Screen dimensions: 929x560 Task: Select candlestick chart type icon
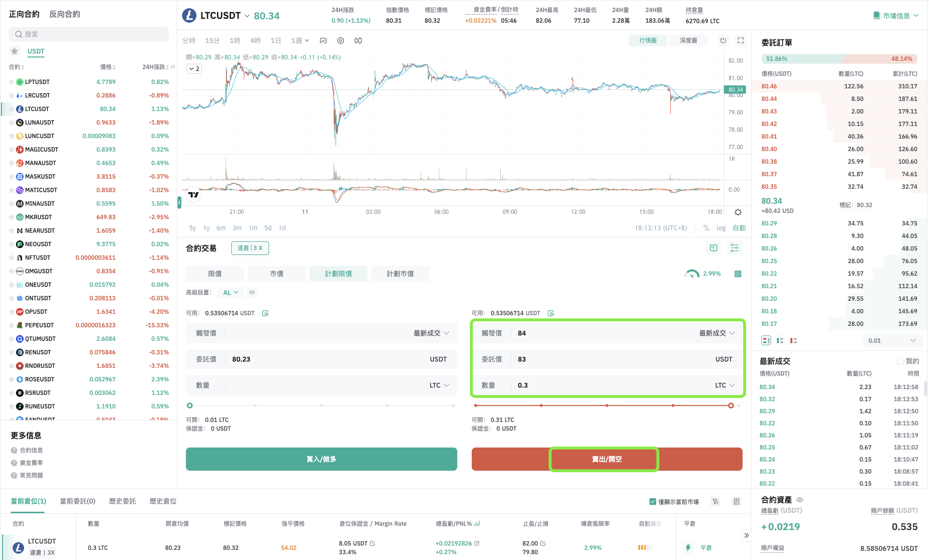point(358,41)
